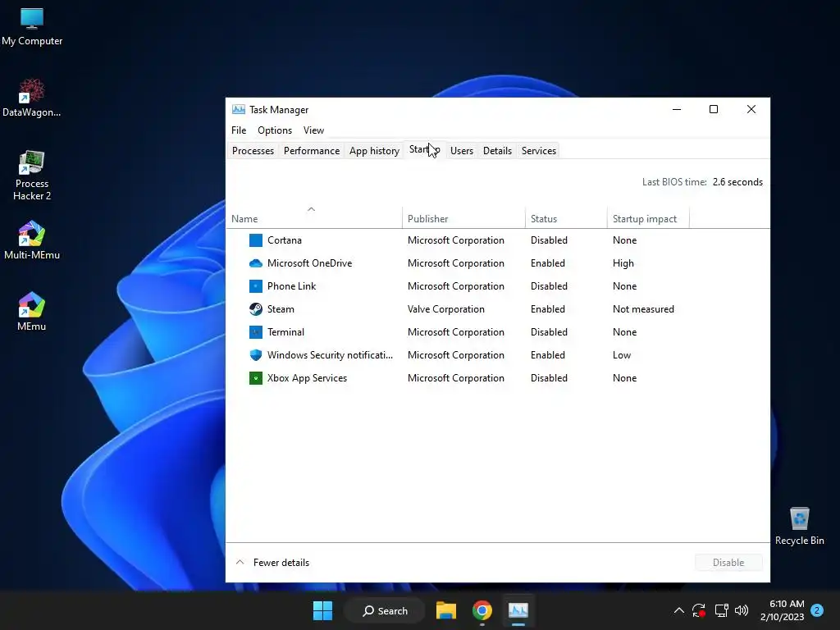840x630 pixels.
Task: Switch to the Processes tab
Action: 253,151
